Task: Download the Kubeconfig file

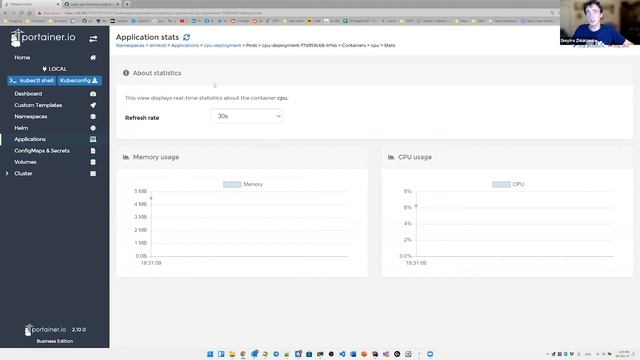Action: (79, 80)
